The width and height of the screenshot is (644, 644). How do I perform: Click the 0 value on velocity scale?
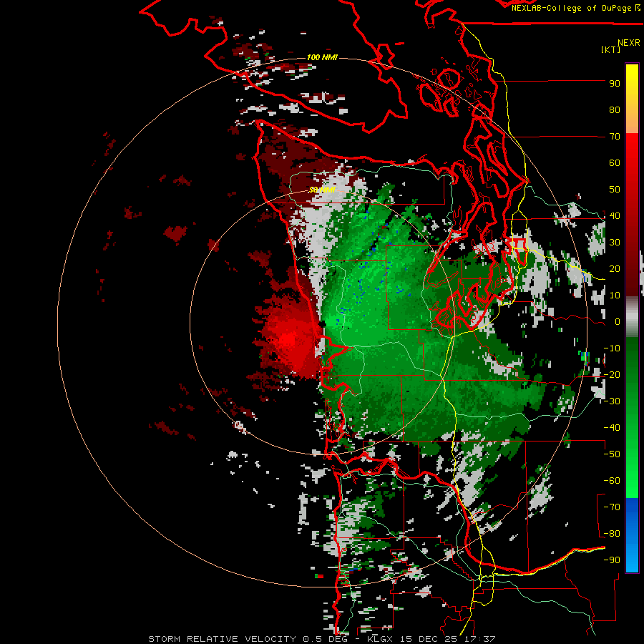[x=618, y=322]
